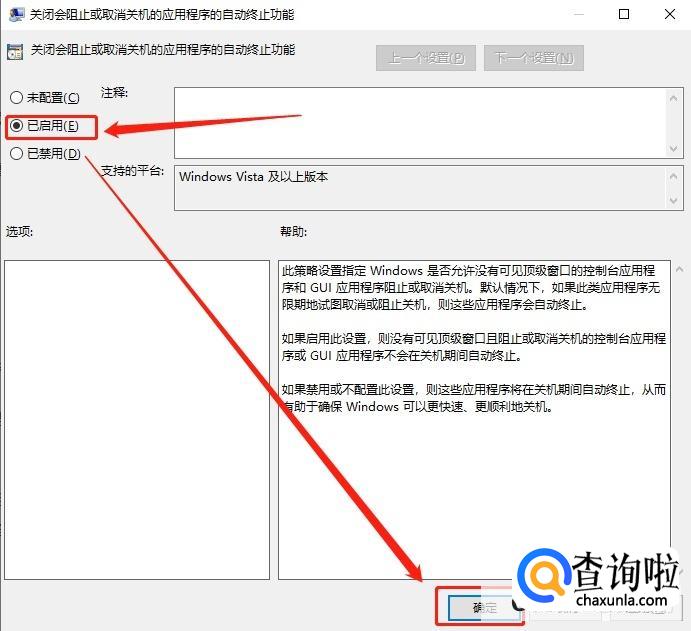
Task: Click the 选项: label
Action: click(x=19, y=232)
